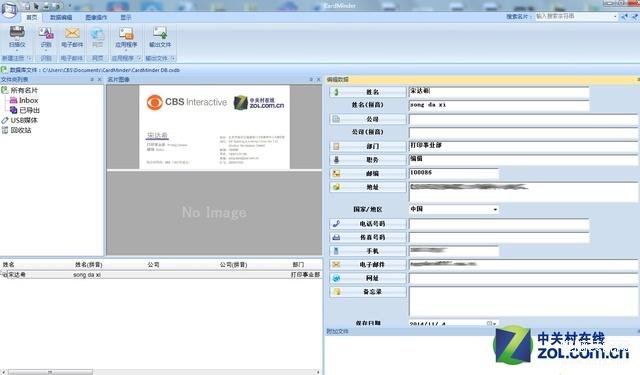Image resolution: width=640 pixels, height=375 pixels.
Task: Start scanning with the 扫描仪 button
Action: pos(17,37)
